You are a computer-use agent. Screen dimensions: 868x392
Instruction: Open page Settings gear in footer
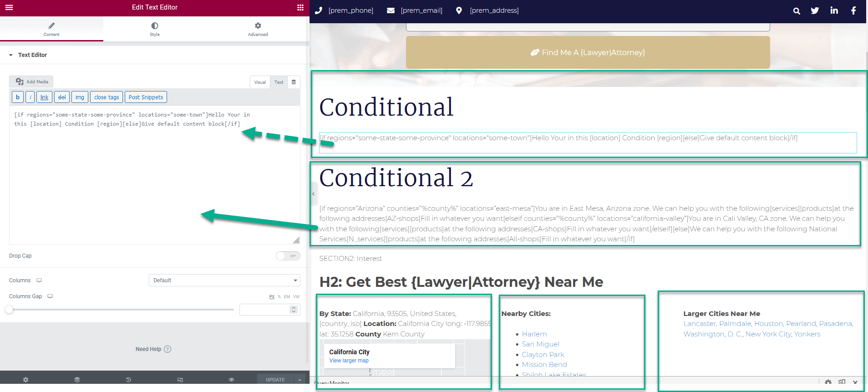(x=25, y=380)
